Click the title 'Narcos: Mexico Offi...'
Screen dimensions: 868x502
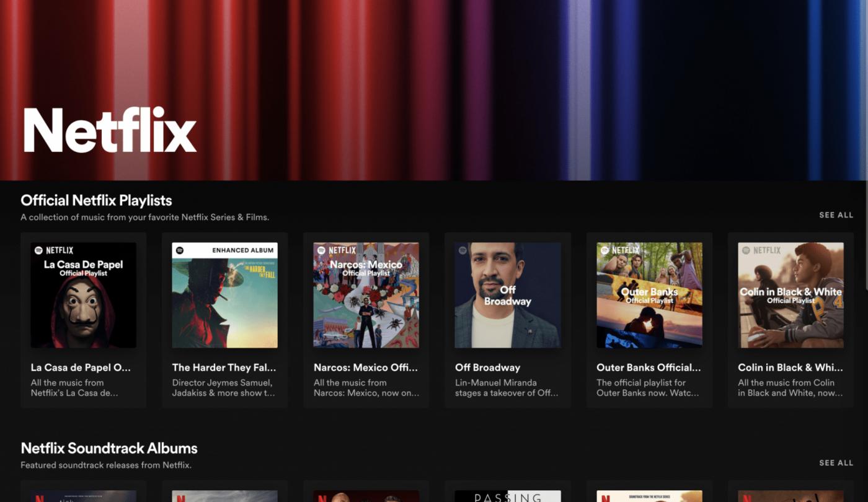point(366,368)
